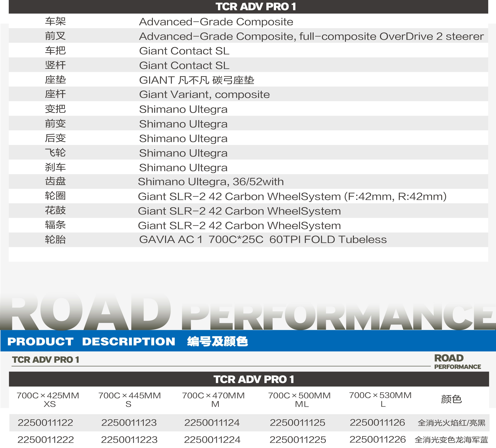The width and height of the screenshot is (496, 448).
Task: Click the 花鼓 hub label
Action: coord(55,210)
